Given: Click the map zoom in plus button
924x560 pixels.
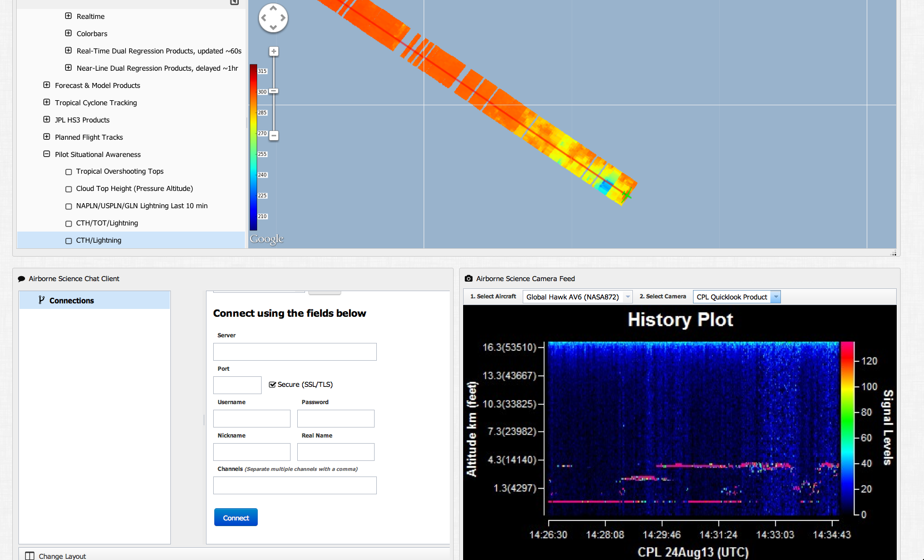Looking at the screenshot, I should 274,52.
